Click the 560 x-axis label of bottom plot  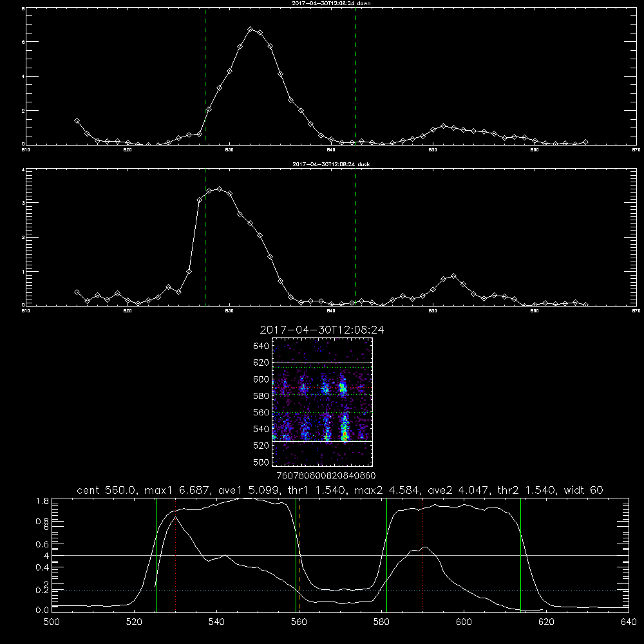(299, 622)
